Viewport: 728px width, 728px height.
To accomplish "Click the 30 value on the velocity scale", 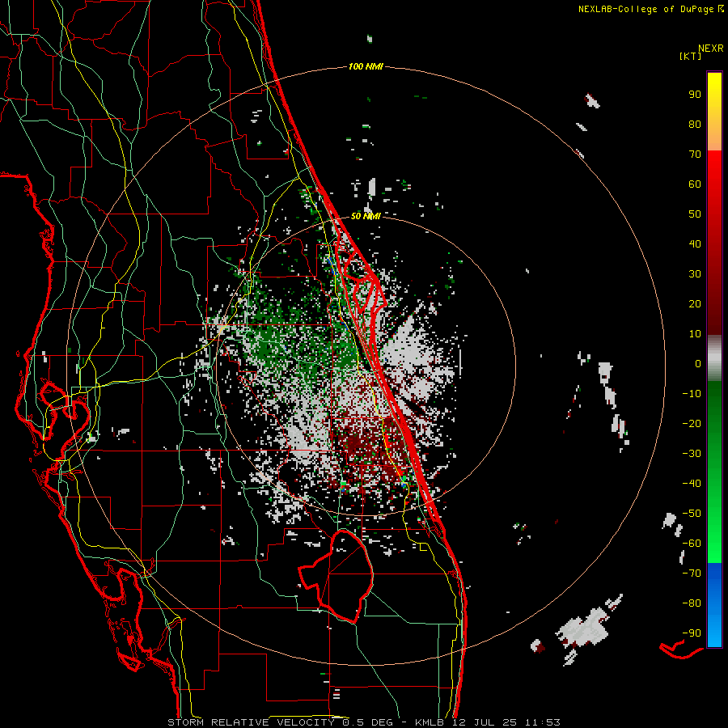I will click(695, 274).
